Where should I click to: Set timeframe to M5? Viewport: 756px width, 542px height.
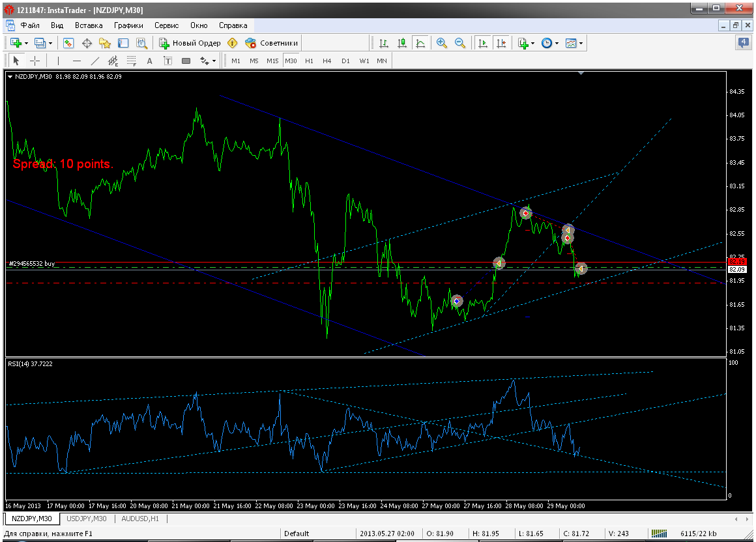(254, 61)
